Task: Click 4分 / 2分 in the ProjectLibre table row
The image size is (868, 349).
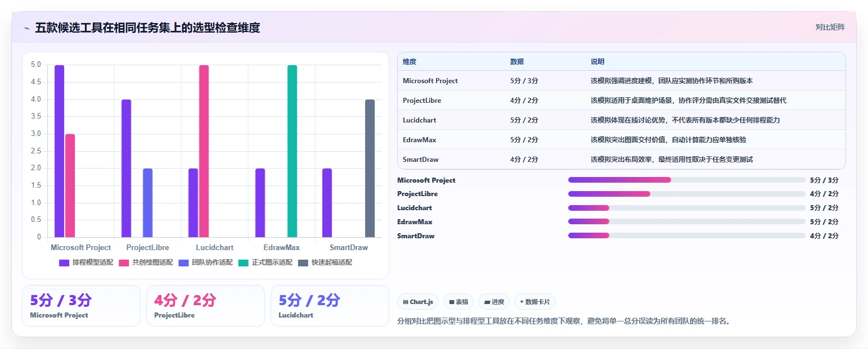Action: coord(524,101)
